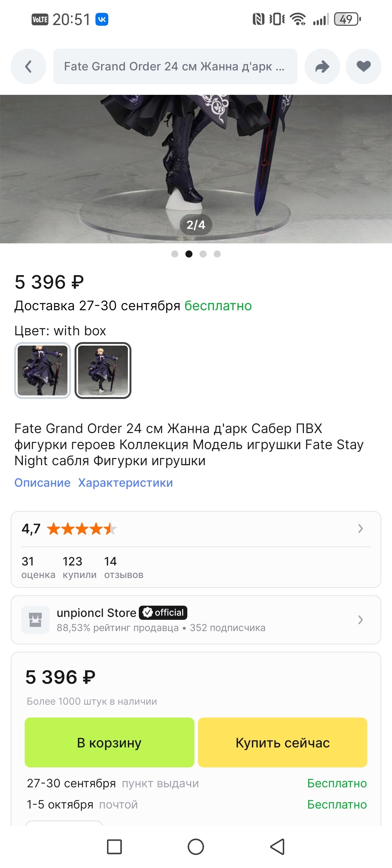
Task: Tap the unpioncl Store shop icon
Action: [35, 620]
